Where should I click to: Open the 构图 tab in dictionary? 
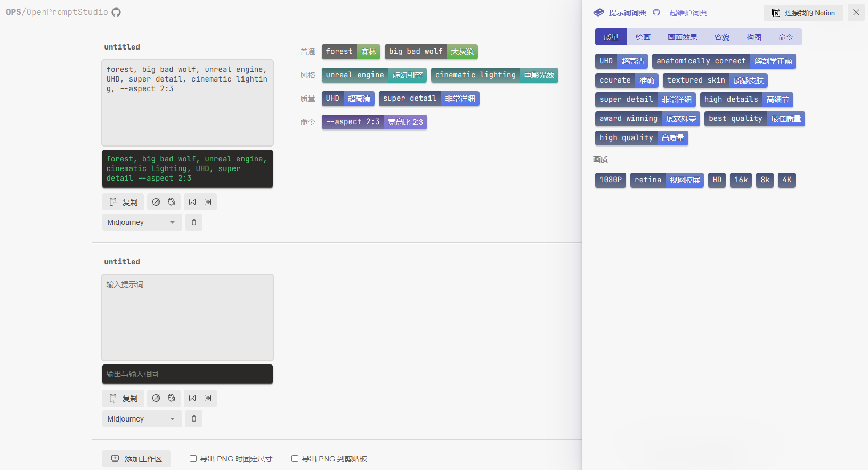pyautogui.click(x=753, y=37)
